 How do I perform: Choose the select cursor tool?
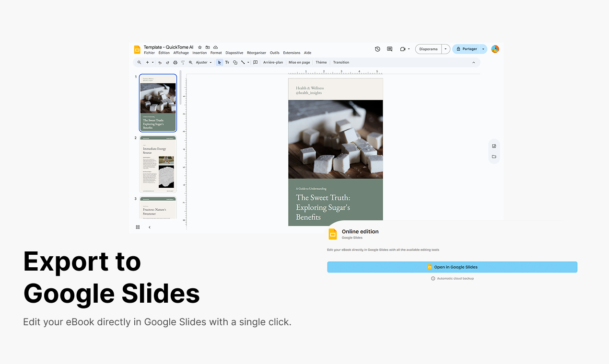[220, 62]
